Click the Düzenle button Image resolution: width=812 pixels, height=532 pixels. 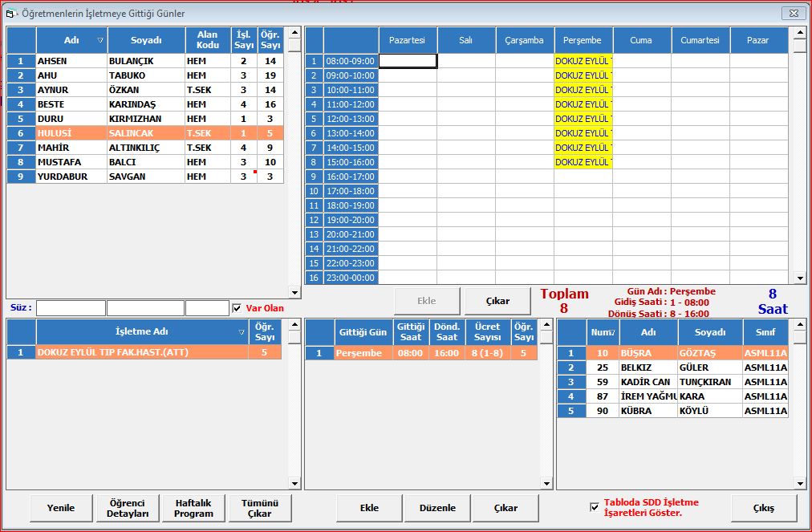(x=437, y=508)
